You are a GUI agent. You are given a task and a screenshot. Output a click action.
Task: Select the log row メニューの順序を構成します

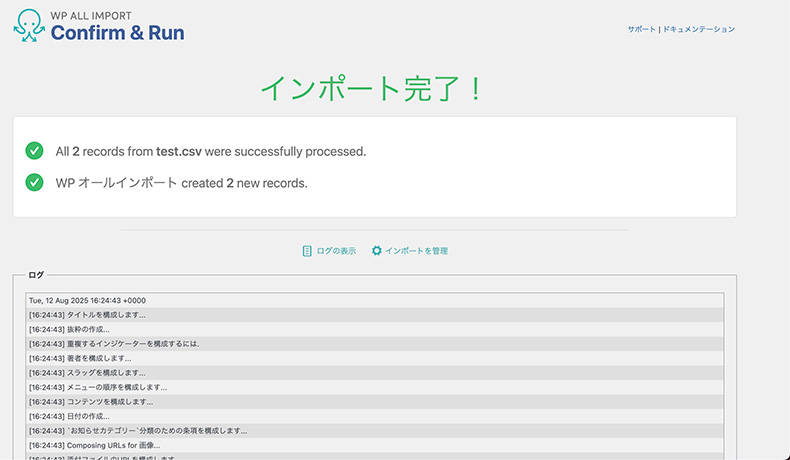(374, 387)
